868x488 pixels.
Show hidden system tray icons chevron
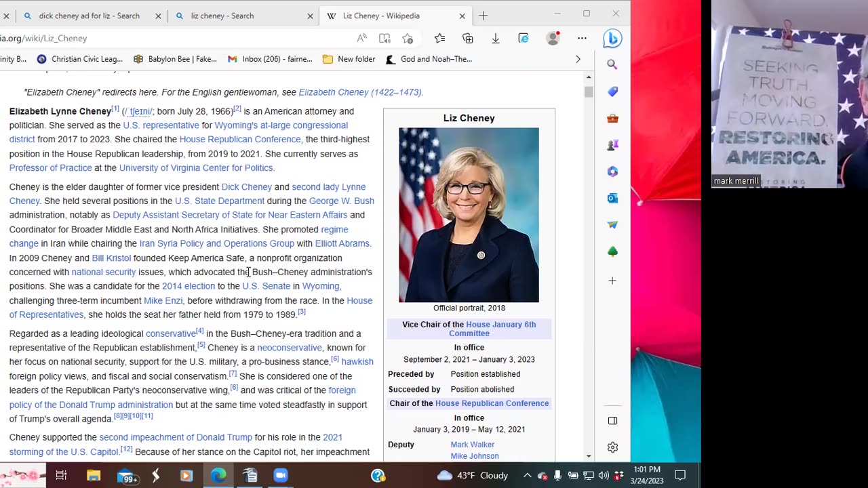point(527,475)
